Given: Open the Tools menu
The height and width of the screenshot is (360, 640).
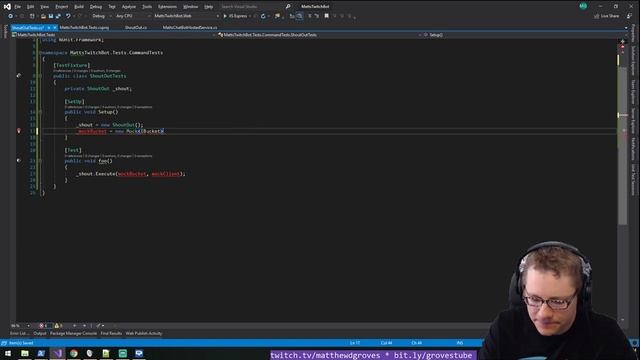Looking at the screenshot, I should [147, 7].
